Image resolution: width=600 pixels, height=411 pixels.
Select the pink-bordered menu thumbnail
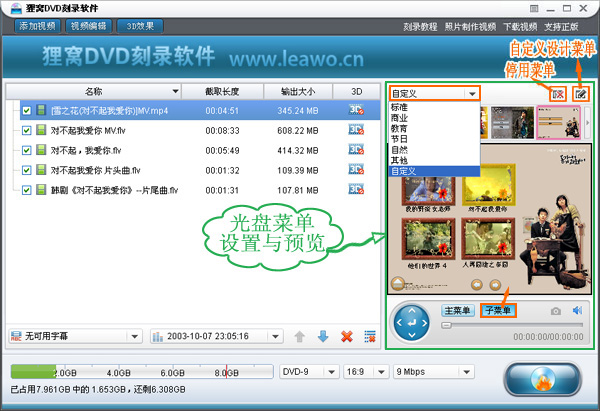tap(559, 122)
